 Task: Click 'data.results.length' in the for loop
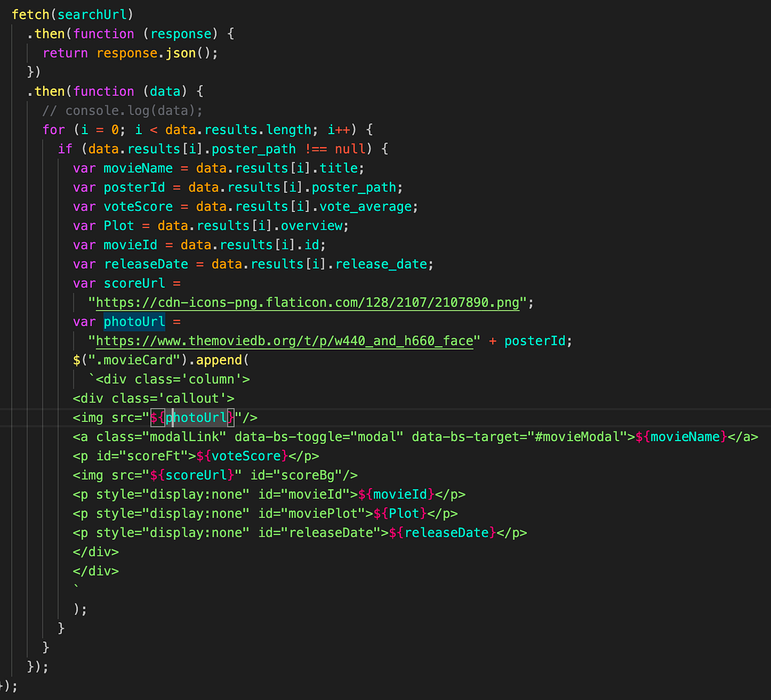[x=238, y=130]
